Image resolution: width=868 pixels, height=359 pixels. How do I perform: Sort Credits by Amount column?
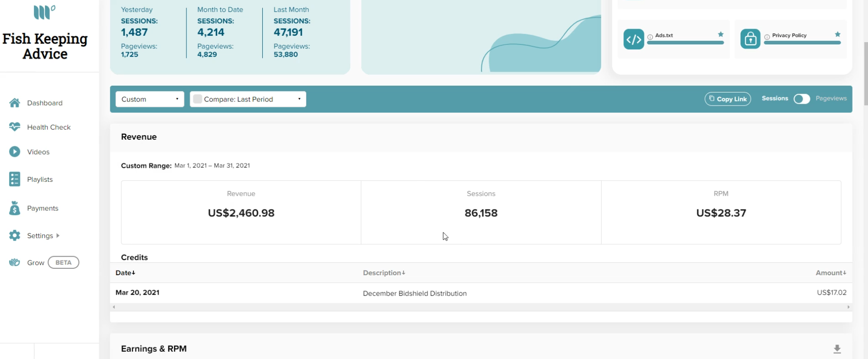831,273
